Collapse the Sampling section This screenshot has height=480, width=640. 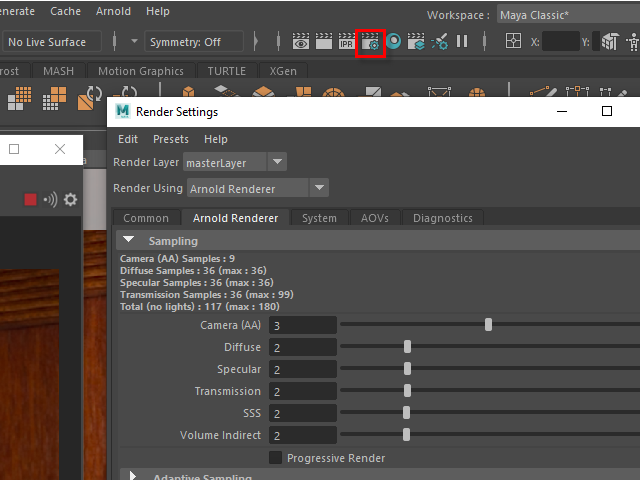(x=129, y=241)
